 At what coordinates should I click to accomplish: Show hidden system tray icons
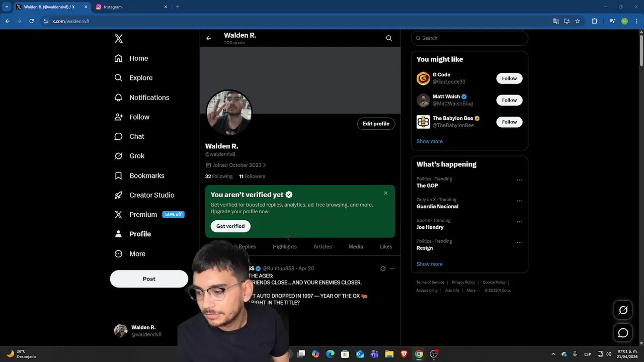click(553, 354)
